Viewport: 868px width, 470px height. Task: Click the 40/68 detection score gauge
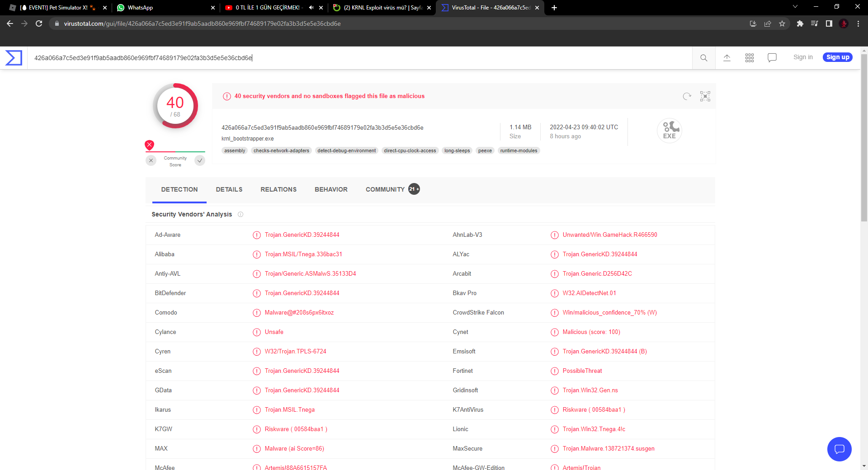click(175, 106)
